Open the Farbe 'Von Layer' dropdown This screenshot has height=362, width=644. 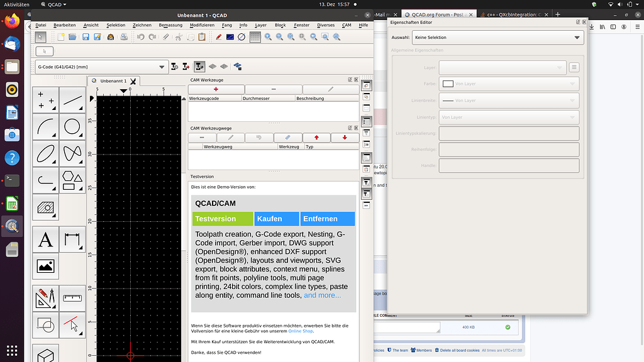[x=509, y=84]
